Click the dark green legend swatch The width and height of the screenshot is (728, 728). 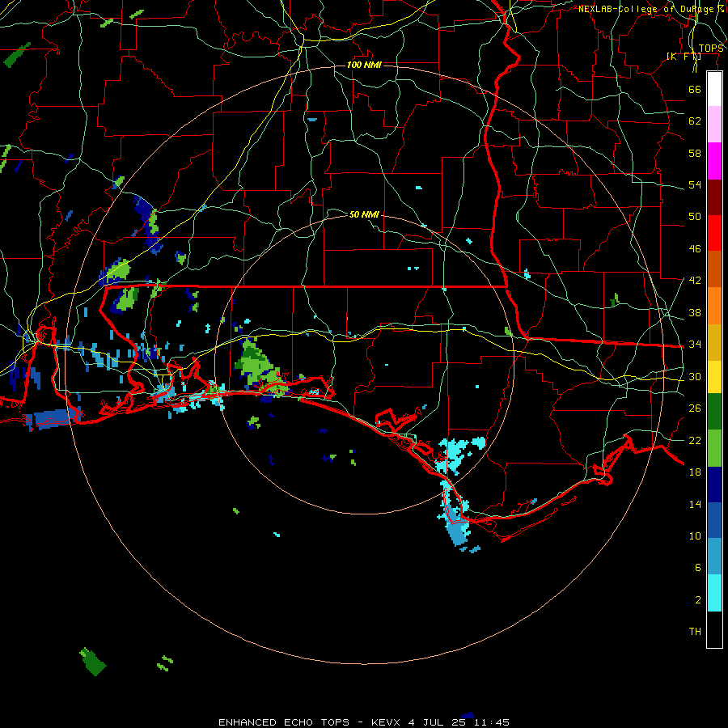tap(714, 412)
